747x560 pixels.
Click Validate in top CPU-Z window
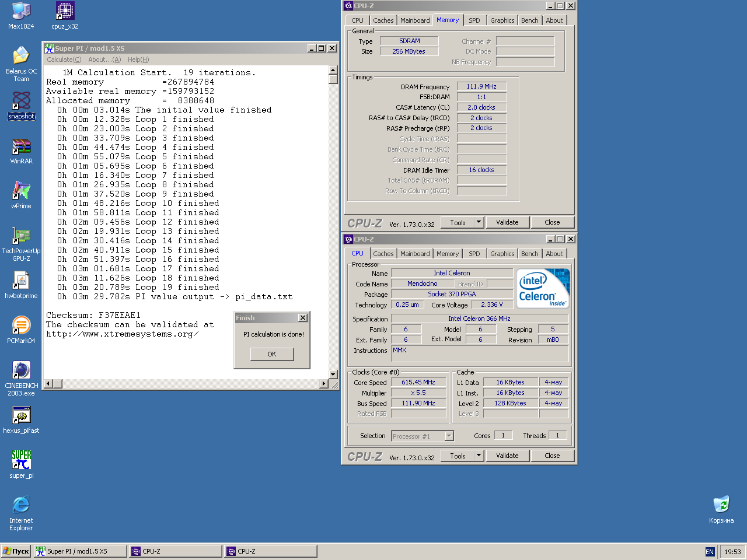[507, 222]
